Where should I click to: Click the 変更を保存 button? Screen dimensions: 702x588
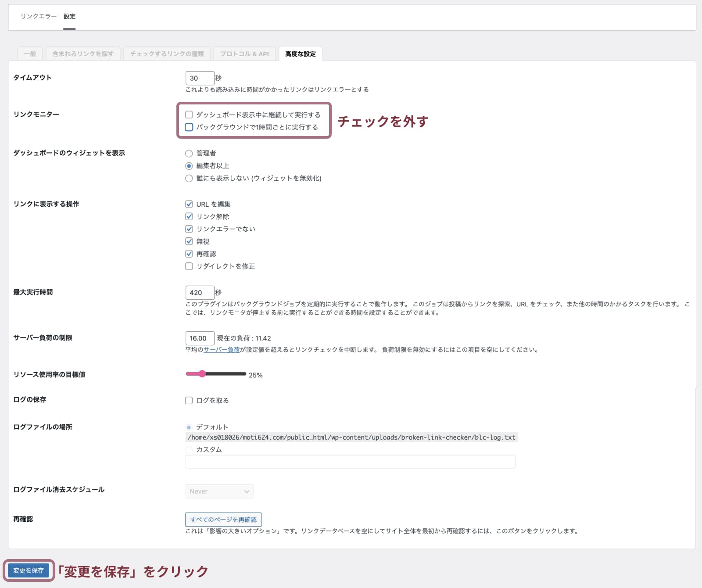click(29, 570)
